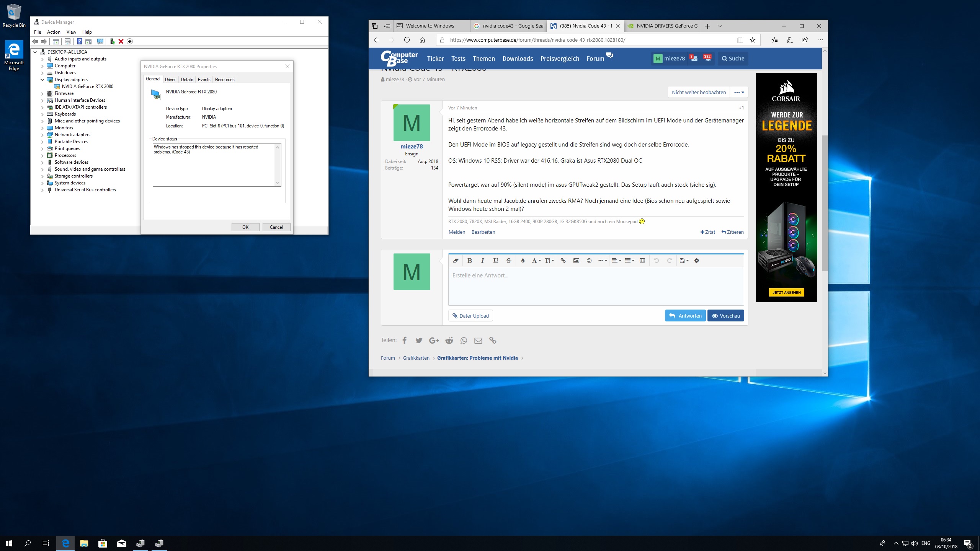Screen dimensions: 980x551
Task: Click the Grafikkarten breadcrumb link
Action: (416, 358)
